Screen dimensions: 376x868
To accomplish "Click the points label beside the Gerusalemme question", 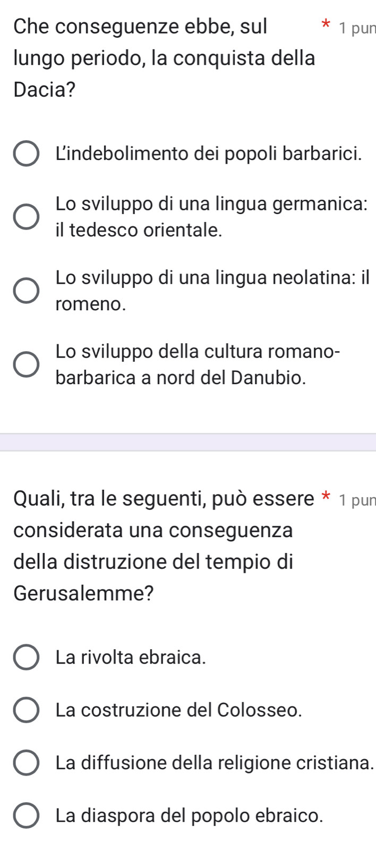I will pos(357,501).
